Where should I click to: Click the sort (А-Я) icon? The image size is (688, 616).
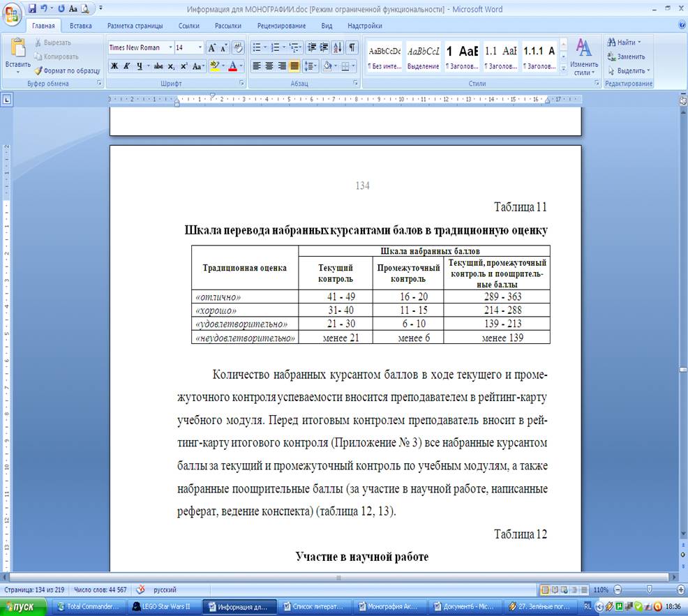(338, 47)
